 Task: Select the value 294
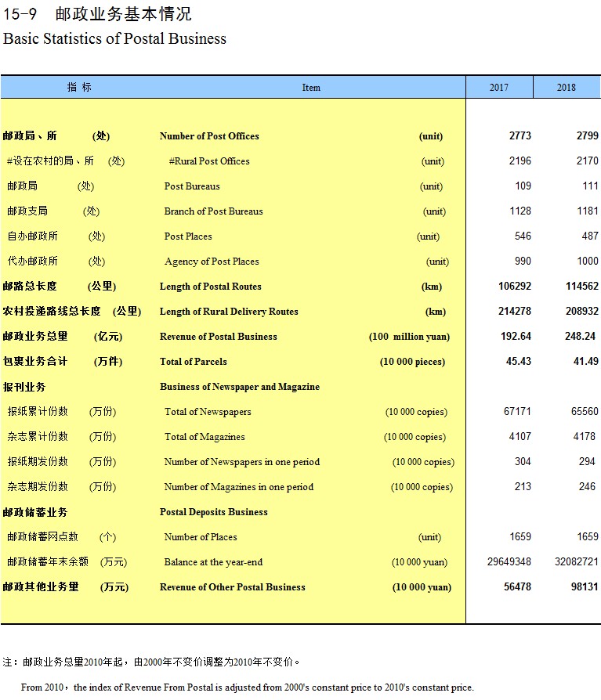click(x=587, y=461)
